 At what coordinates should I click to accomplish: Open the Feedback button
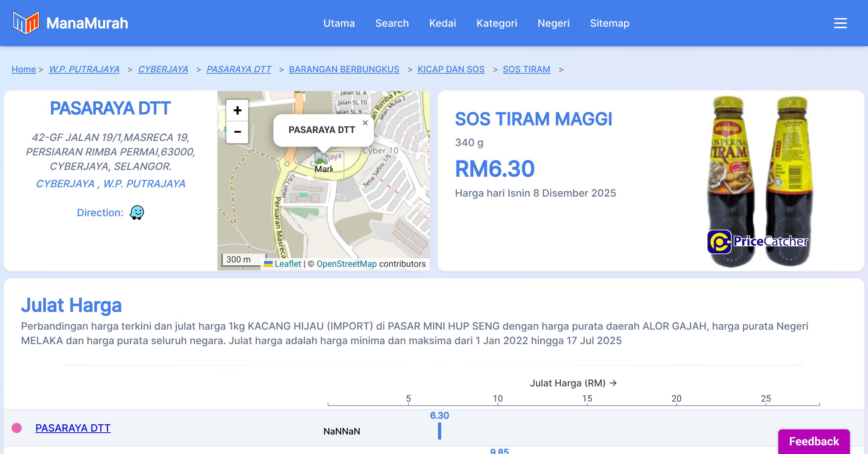(814, 441)
